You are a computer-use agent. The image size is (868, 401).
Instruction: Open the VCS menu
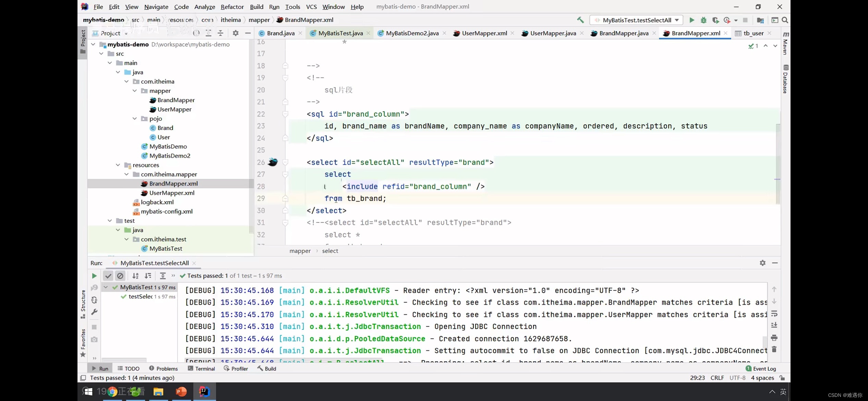(311, 7)
